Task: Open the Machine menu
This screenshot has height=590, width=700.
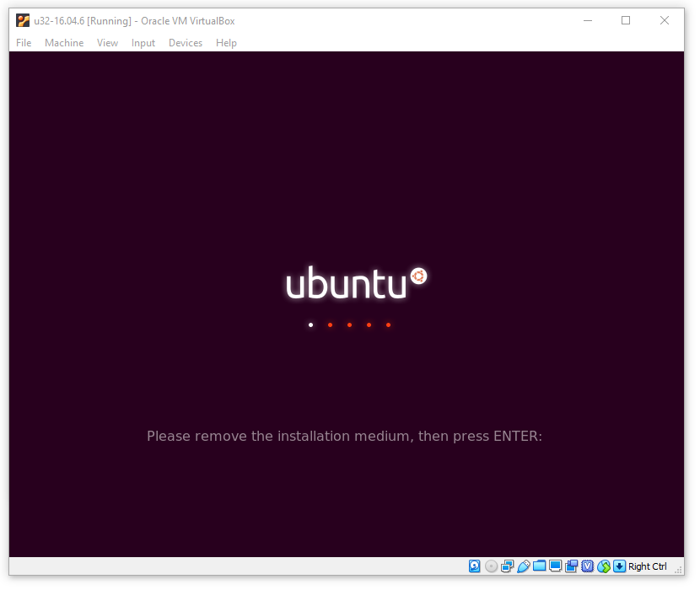Action: [x=64, y=43]
